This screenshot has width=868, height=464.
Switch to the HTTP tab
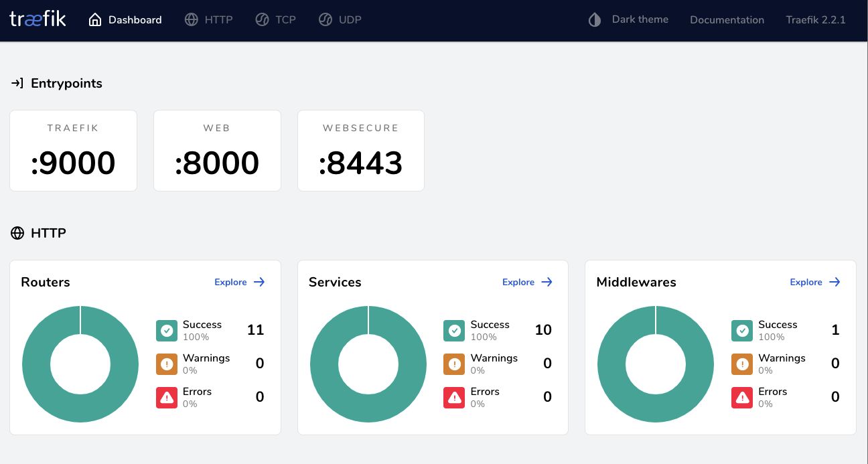coord(209,20)
